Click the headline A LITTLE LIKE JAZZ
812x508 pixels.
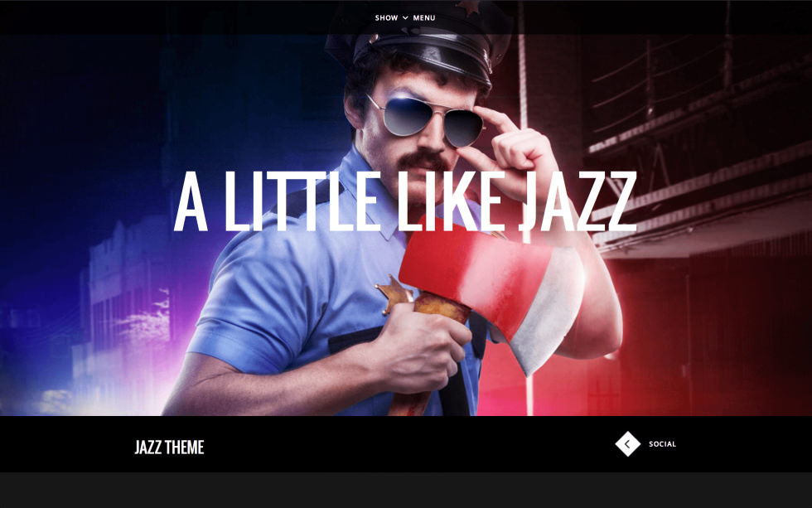pos(405,201)
